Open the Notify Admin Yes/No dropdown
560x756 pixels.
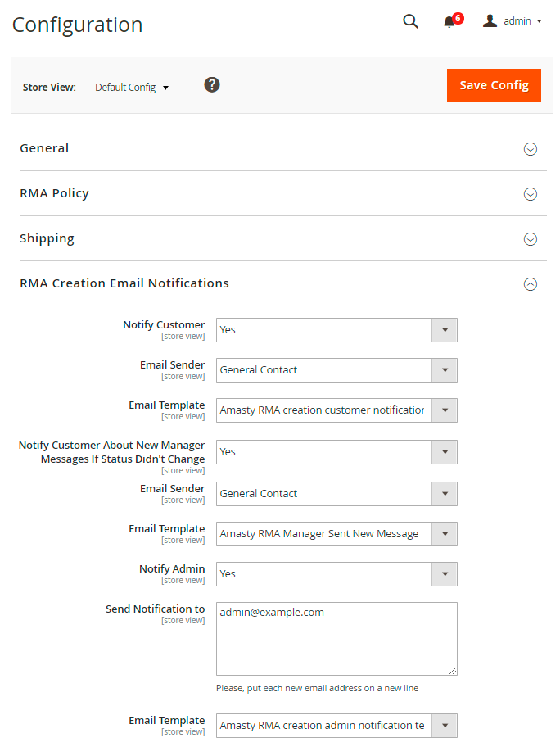point(336,574)
